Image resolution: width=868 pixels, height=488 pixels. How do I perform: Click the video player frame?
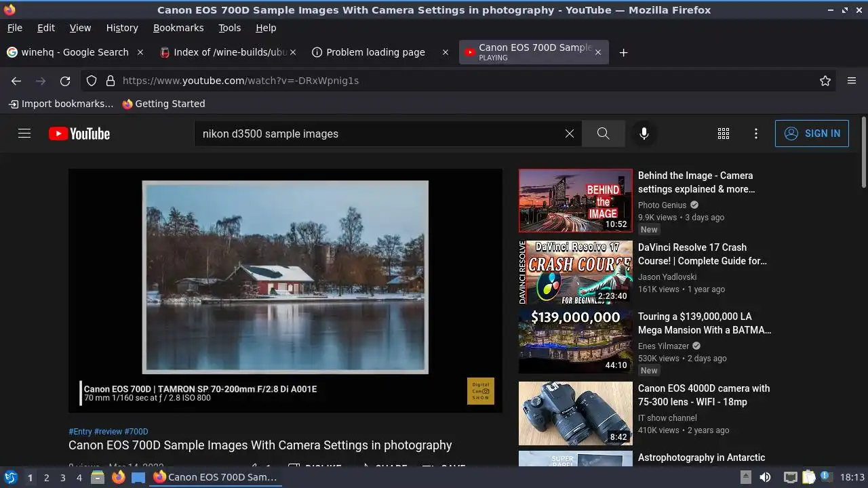point(285,290)
